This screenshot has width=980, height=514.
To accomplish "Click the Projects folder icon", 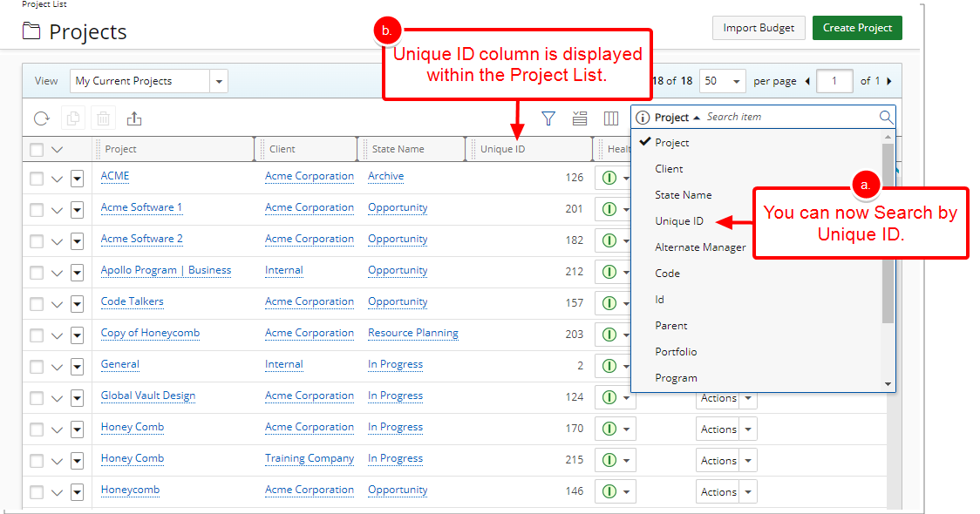I will (x=31, y=30).
